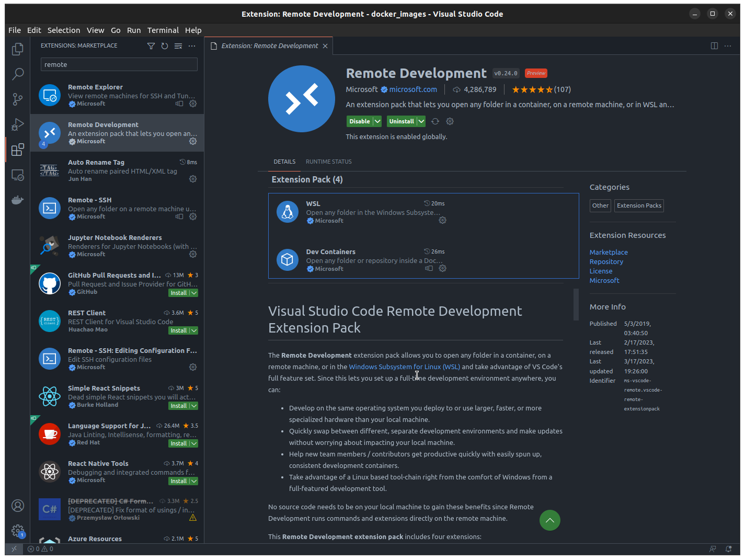Screen dimensions: 745x560
Task: Switch to the RUNTIME STATUS tab
Action: click(328, 162)
